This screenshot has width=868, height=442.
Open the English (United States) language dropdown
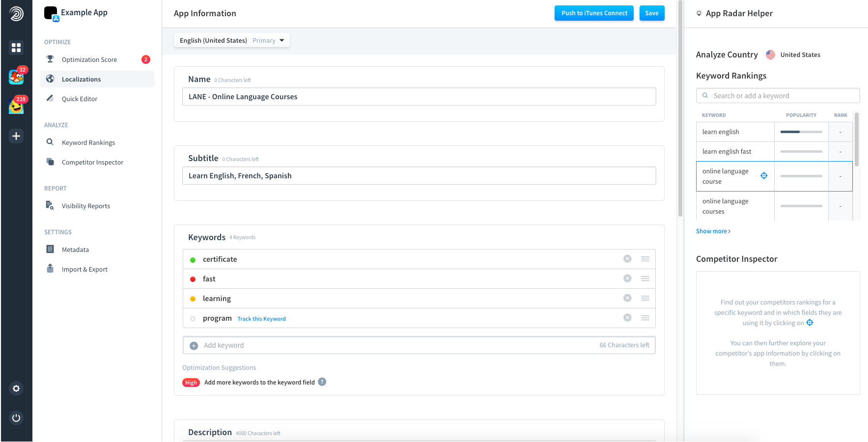232,40
